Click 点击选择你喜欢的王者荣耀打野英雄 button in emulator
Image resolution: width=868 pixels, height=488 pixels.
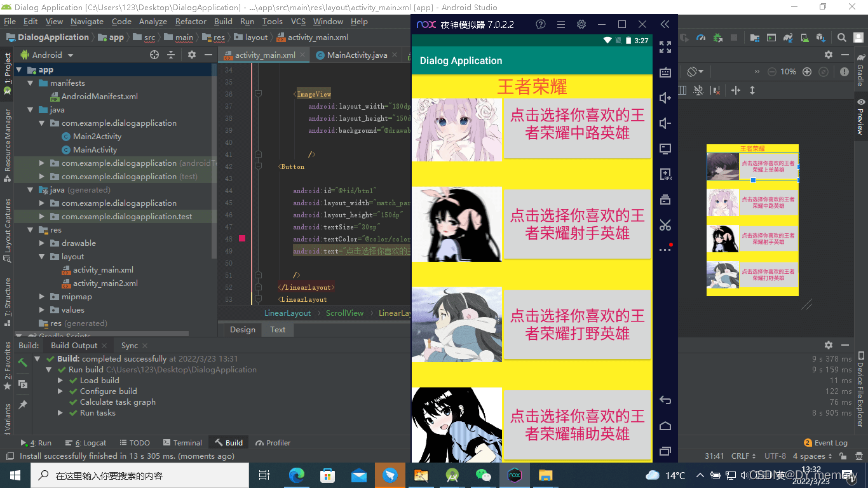click(577, 325)
